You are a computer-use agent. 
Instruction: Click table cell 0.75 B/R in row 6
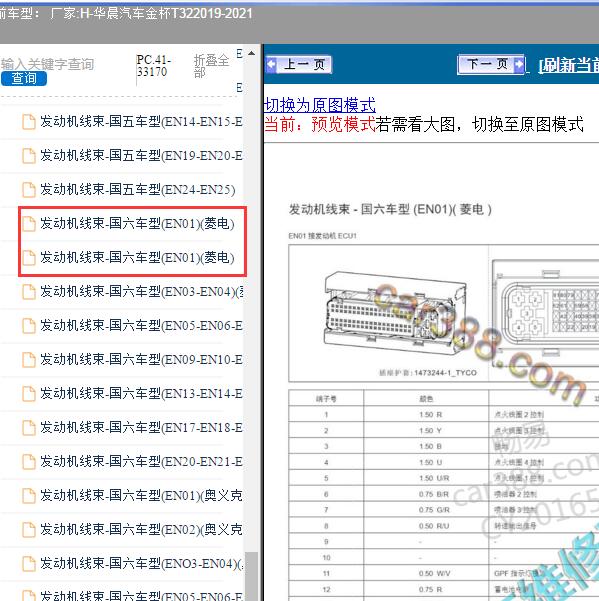(x=434, y=494)
